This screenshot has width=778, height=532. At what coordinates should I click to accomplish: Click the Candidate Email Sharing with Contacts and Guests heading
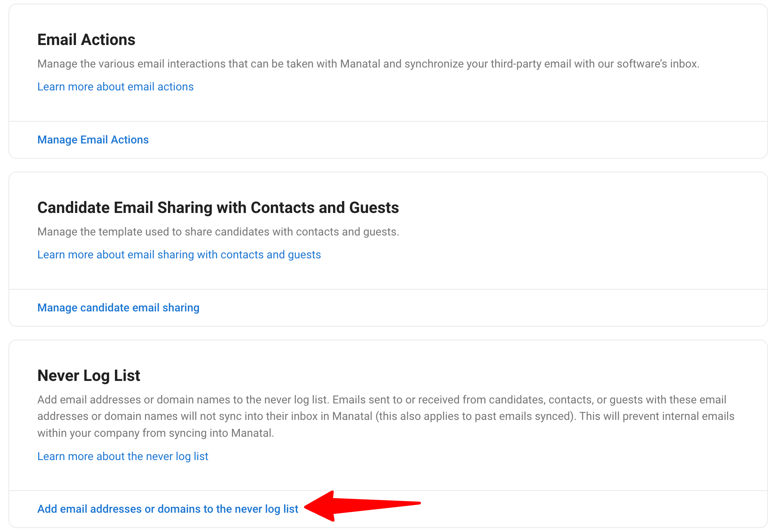point(218,208)
